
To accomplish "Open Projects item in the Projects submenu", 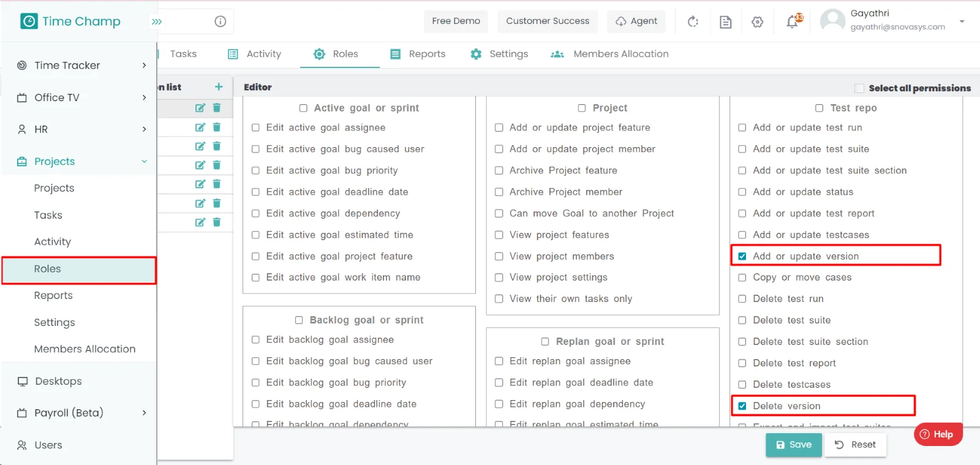I will pos(54,188).
